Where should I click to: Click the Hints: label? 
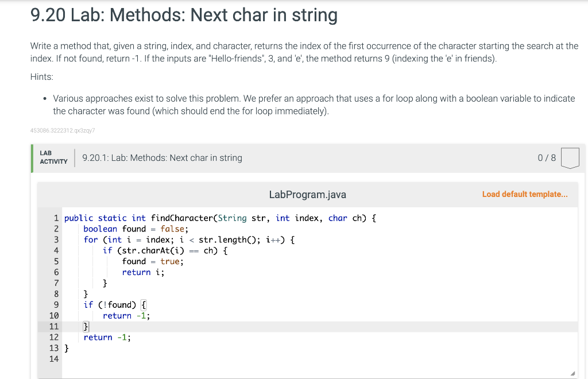[41, 77]
